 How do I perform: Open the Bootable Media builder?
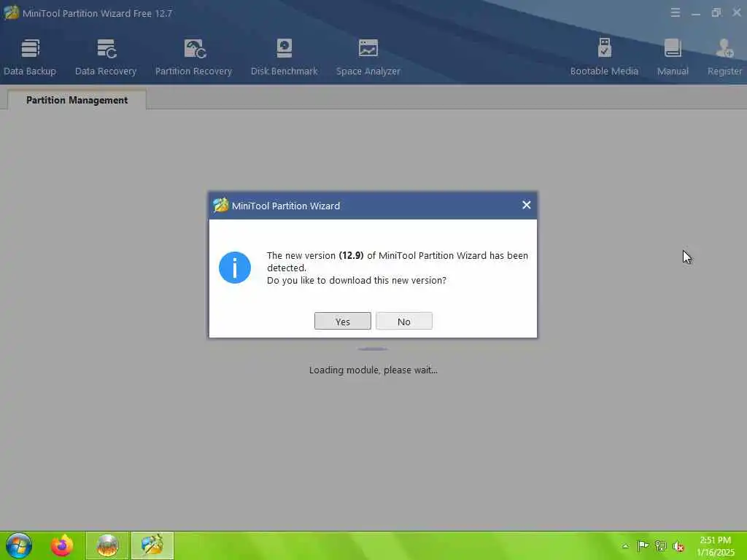click(604, 57)
